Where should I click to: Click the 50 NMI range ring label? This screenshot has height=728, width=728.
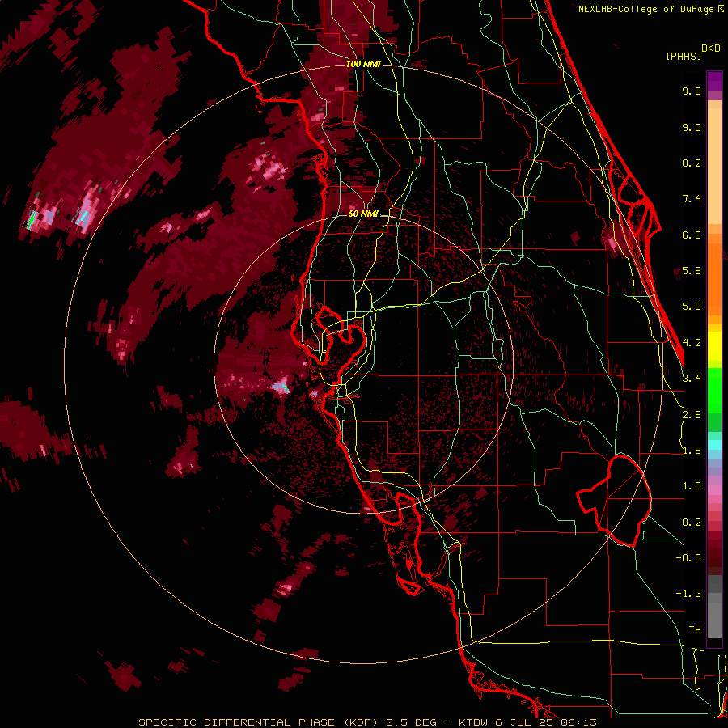tap(363, 214)
